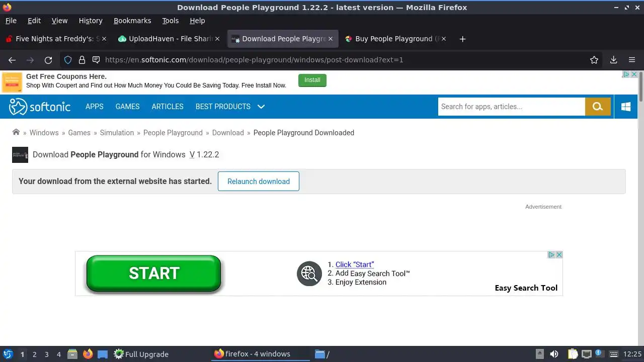Open tracking protection shield icon

click(x=68, y=60)
